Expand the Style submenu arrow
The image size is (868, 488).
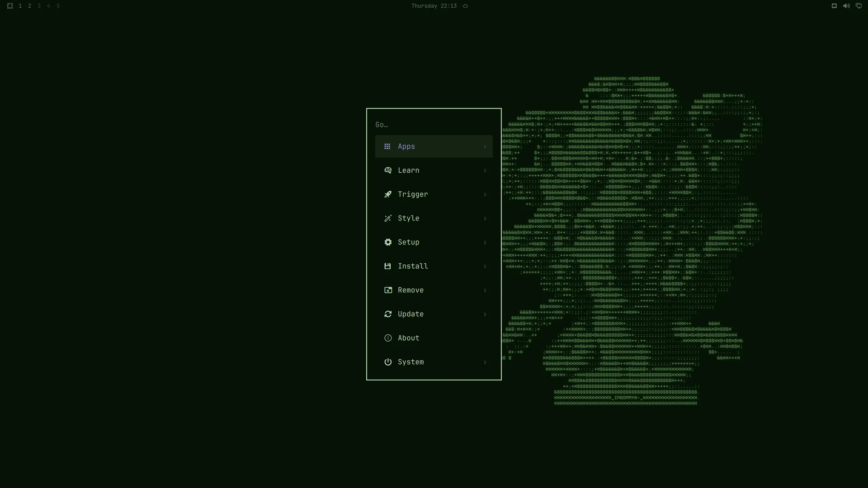[485, 218]
